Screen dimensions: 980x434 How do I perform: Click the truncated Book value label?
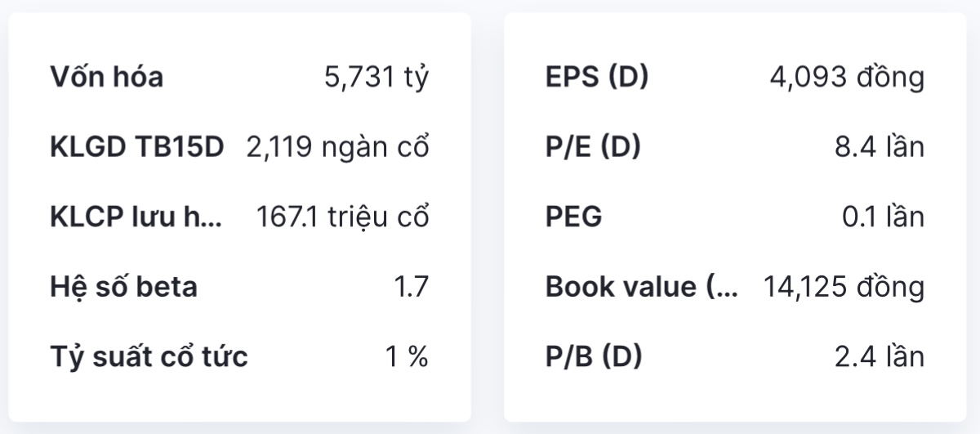(x=641, y=288)
